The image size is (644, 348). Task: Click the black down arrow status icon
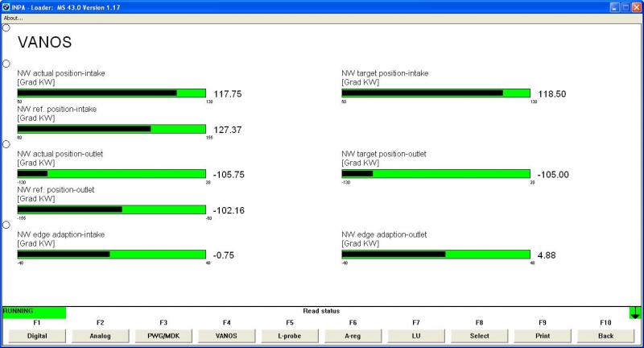tap(635, 313)
